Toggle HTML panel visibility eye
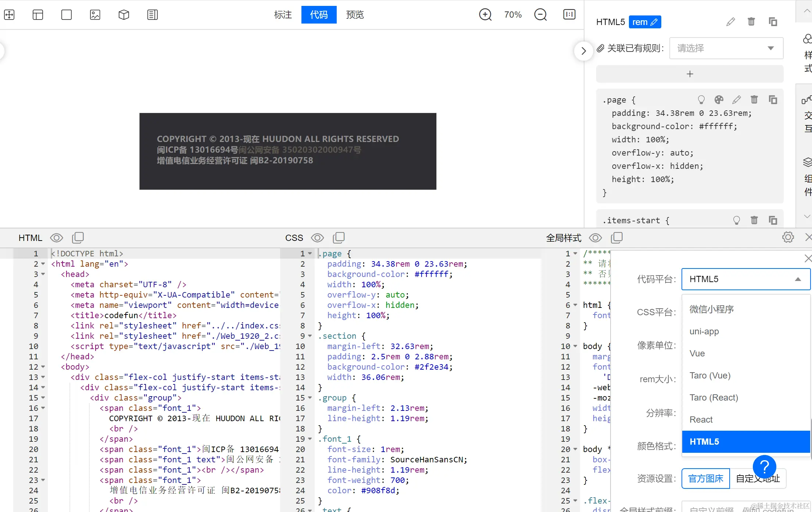The height and width of the screenshot is (512, 812). [57, 238]
